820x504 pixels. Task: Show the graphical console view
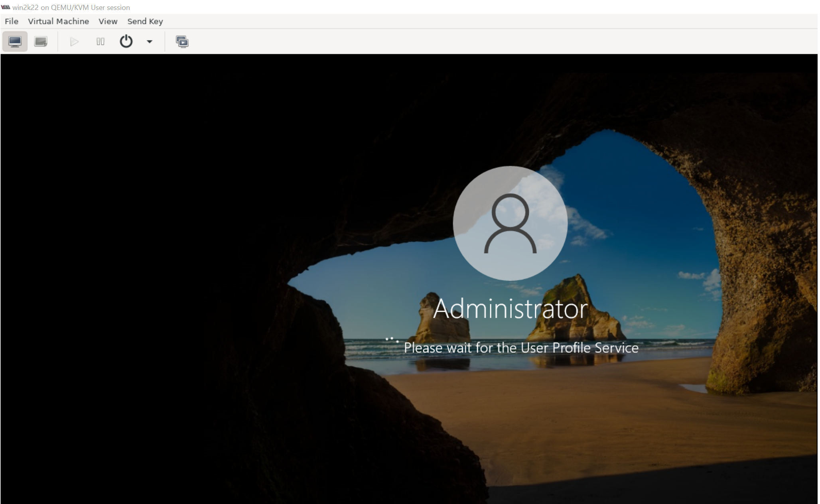[x=15, y=41]
